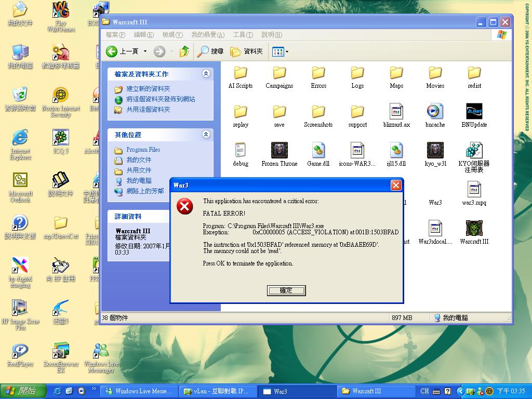This screenshot has width=532, height=399.
Task: Open the replay folder
Action: tap(240, 116)
